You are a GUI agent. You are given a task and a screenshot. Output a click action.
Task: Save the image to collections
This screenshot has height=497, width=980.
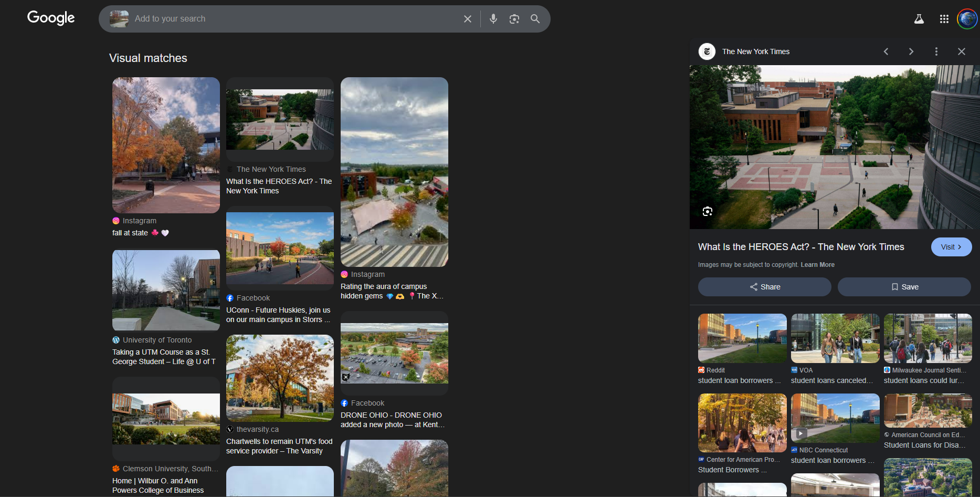[x=904, y=287]
